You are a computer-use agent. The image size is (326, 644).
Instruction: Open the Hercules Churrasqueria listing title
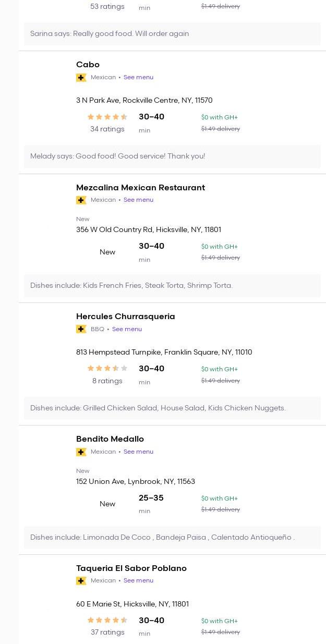125,317
